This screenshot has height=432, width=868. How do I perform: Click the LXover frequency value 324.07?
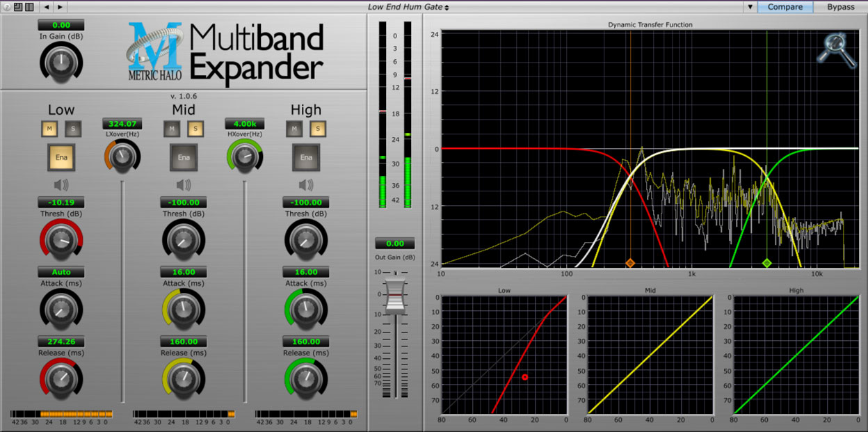coord(122,123)
